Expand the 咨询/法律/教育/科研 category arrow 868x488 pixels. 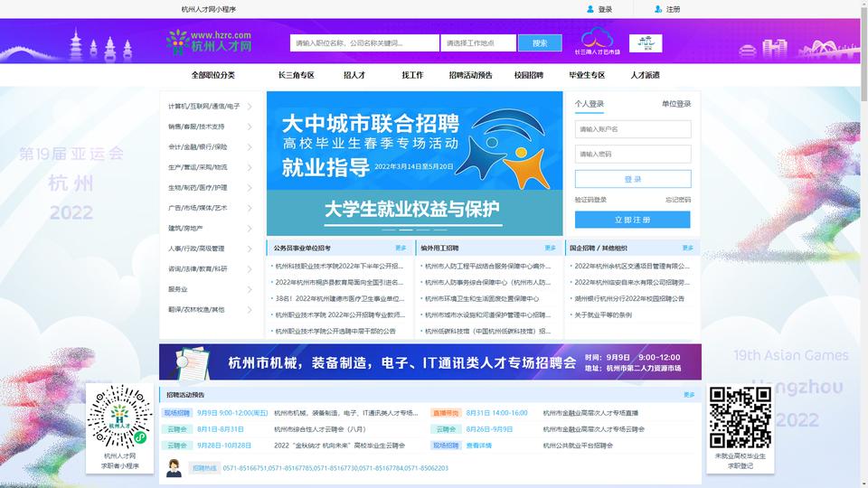(250, 269)
